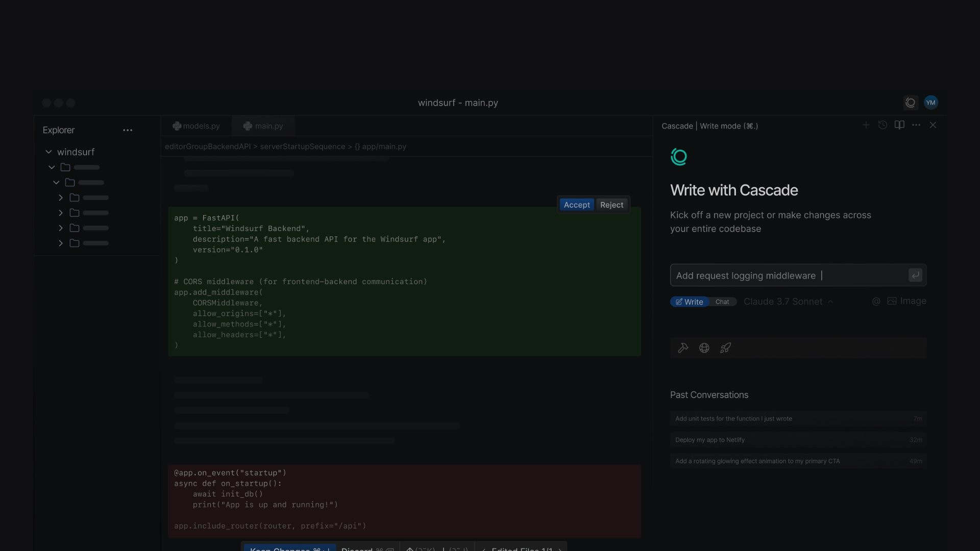
Task: Open Cascade conversation history clock icon
Action: click(x=883, y=125)
